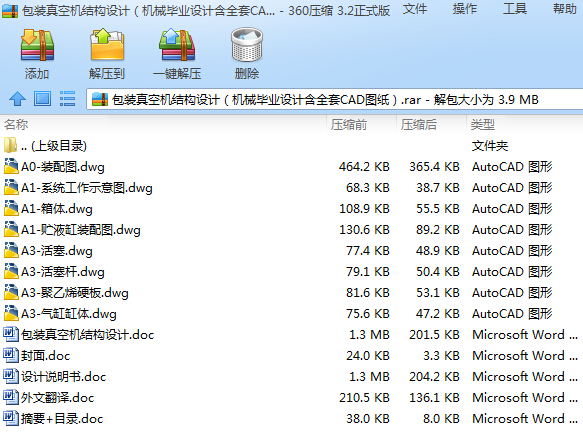This screenshot has height=434, width=583.
Task: Click the 24.0 KB size value
Action: pyautogui.click(x=367, y=356)
